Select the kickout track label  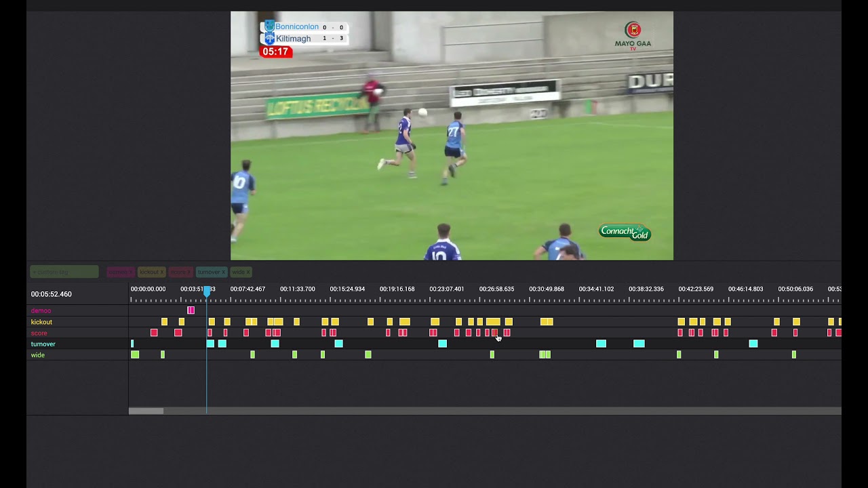coord(41,322)
